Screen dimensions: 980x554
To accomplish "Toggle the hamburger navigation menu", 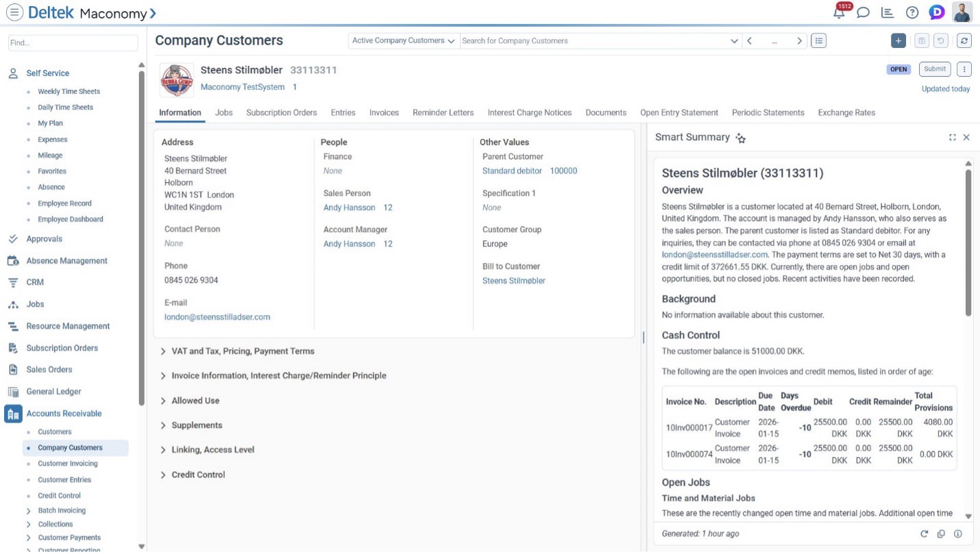I will (14, 12).
